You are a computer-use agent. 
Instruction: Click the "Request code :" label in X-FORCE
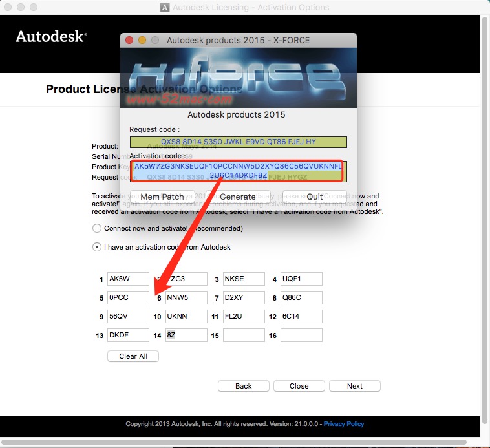tap(154, 129)
